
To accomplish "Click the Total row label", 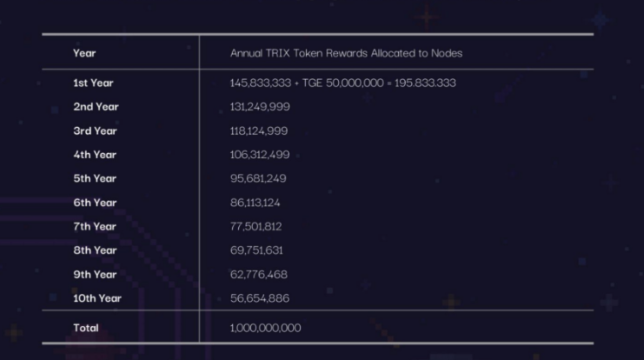I will 86,328.
